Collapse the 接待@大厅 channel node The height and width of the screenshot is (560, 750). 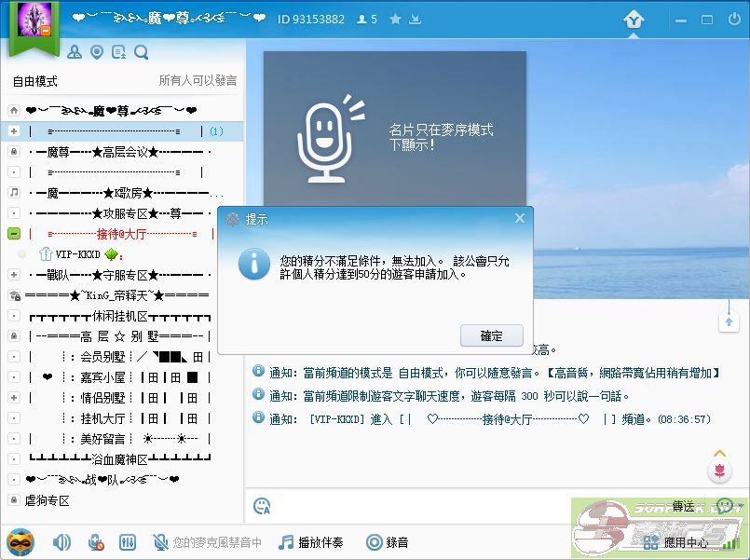click(14, 234)
